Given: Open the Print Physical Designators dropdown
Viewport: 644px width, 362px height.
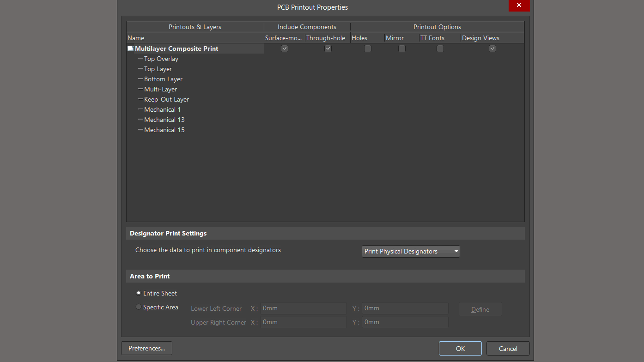Looking at the screenshot, I should [x=411, y=251].
